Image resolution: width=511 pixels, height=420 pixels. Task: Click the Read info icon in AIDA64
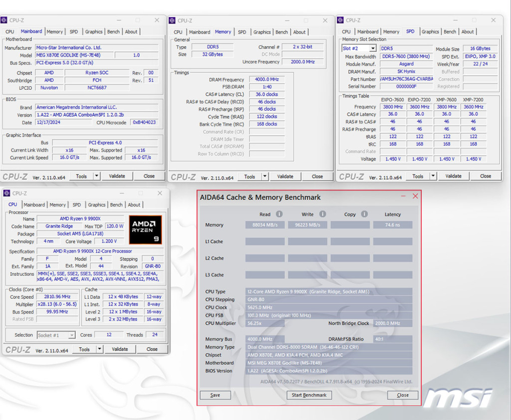point(279,214)
